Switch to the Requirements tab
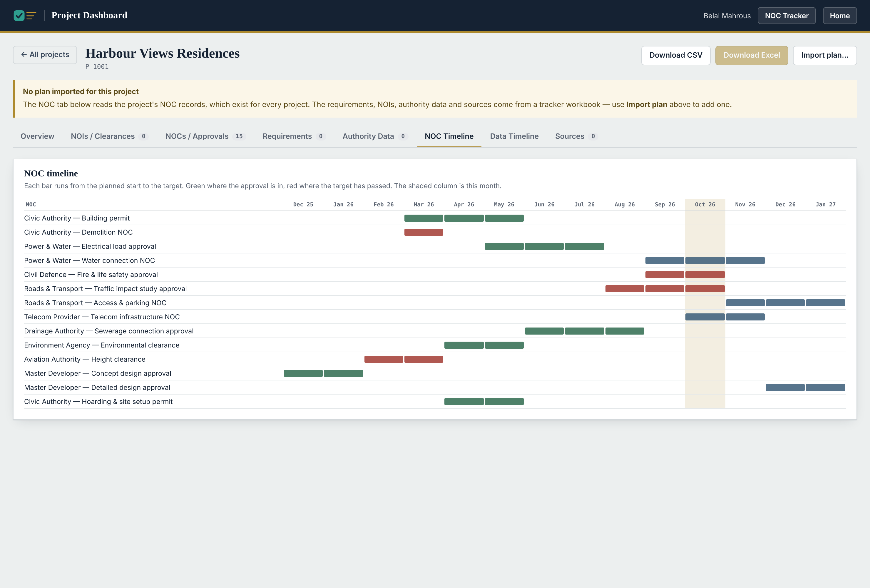 [294, 136]
